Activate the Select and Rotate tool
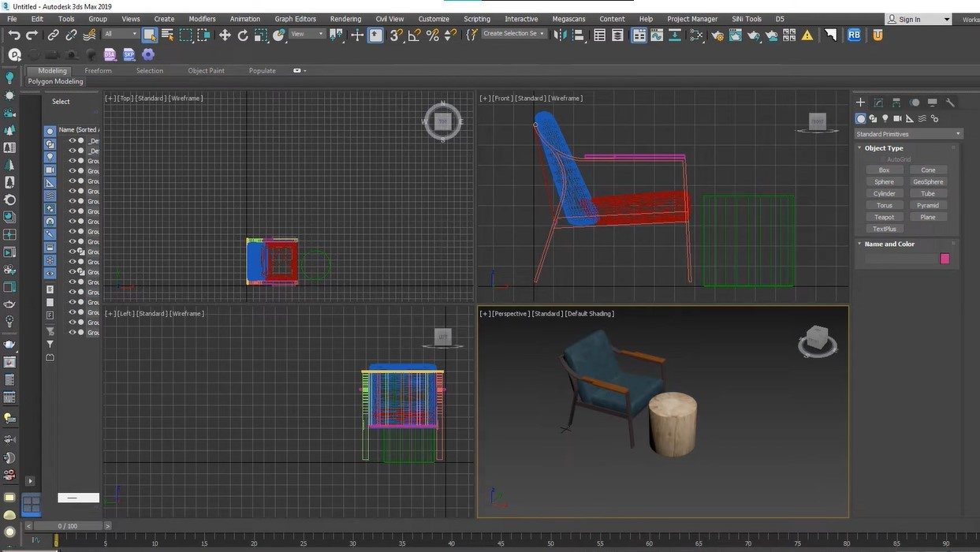The width and height of the screenshot is (980, 552). coord(243,35)
